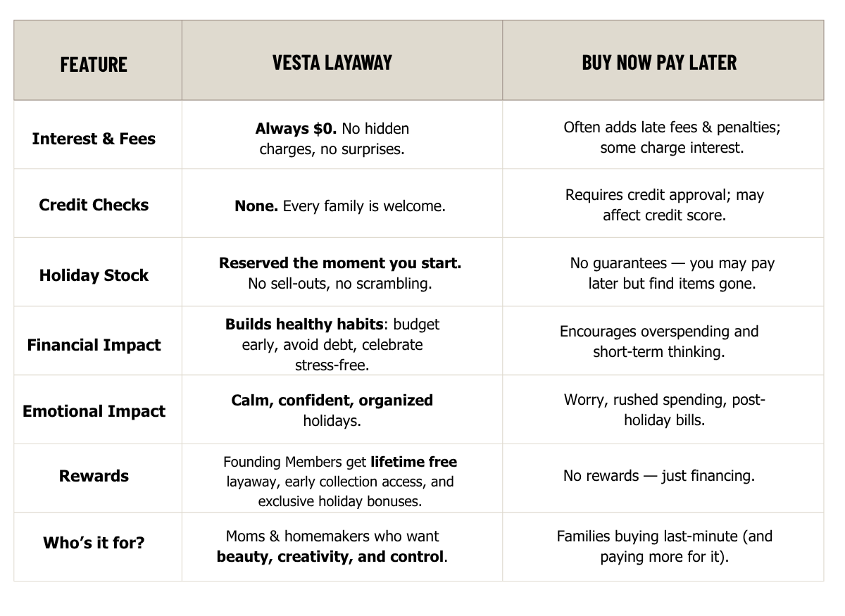Image resolution: width=845 pixels, height=616 pixels.
Task: Click the Credit Checks row label
Action: coord(94,205)
